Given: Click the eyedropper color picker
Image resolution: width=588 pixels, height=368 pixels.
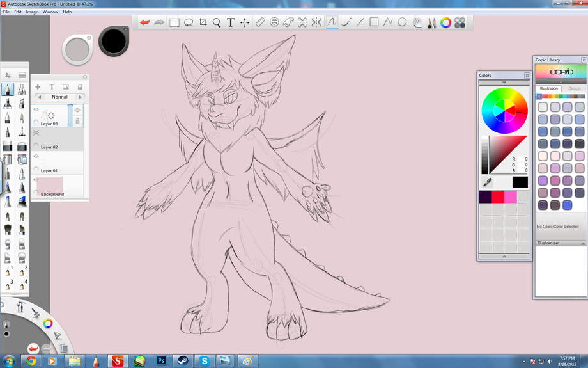Looking at the screenshot, I should coord(487,182).
